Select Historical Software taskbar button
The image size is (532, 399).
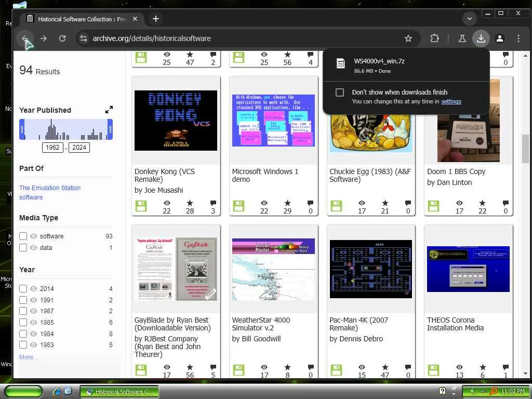pyautogui.click(x=119, y=392)
